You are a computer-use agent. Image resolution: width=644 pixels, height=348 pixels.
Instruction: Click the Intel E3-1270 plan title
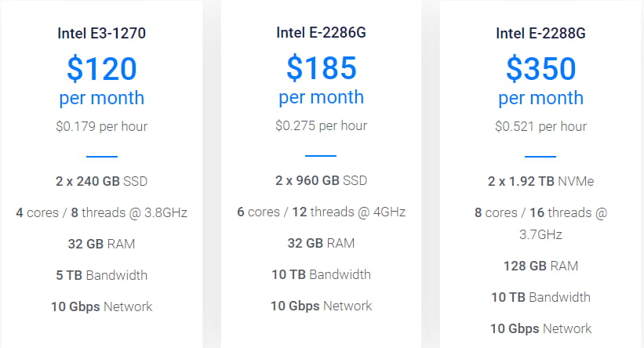(101, 33)
